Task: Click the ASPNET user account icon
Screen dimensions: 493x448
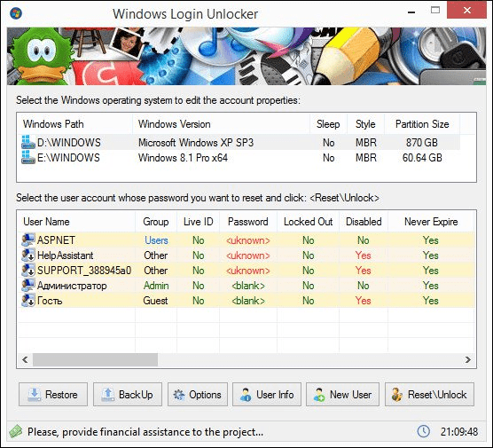Action: coord(28,240)
